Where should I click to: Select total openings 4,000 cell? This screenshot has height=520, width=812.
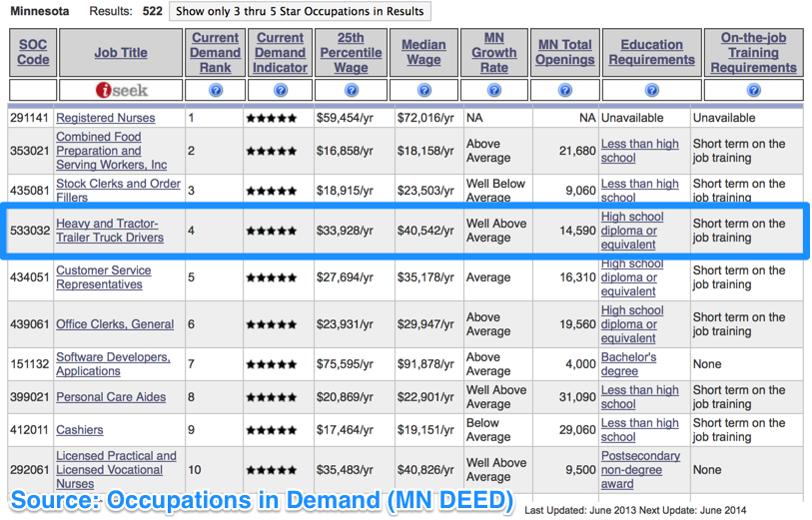point(580,364)
